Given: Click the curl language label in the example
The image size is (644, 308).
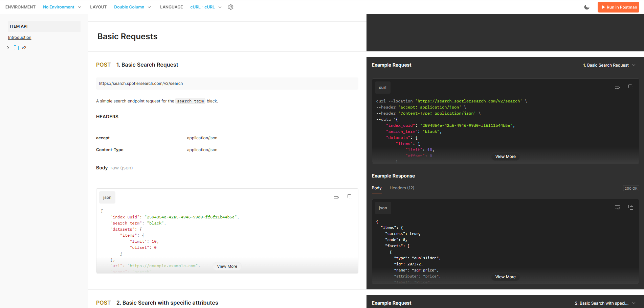Looking at the screenshot, I should (383, 88).
